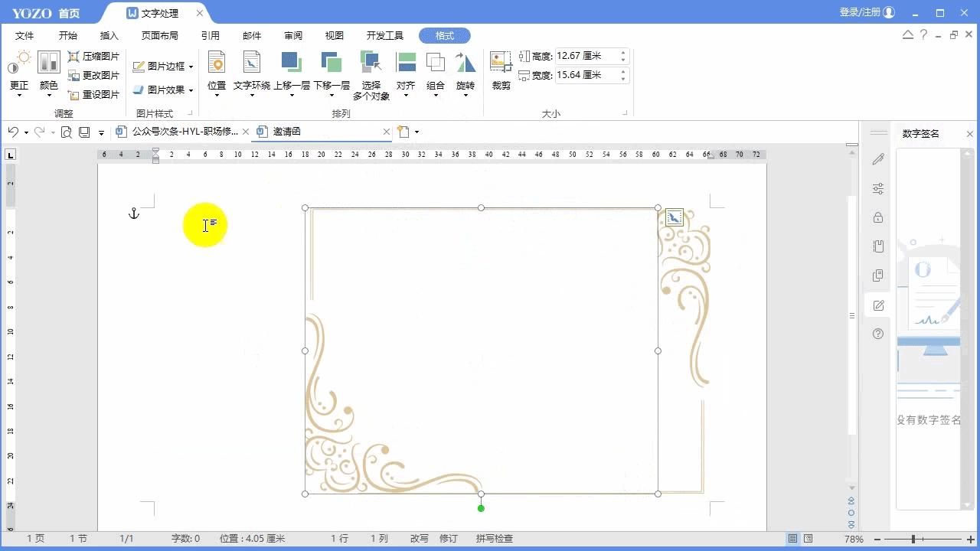
Task: Click Change Picture (更改图片) button
Action: (x=93, y=76)
